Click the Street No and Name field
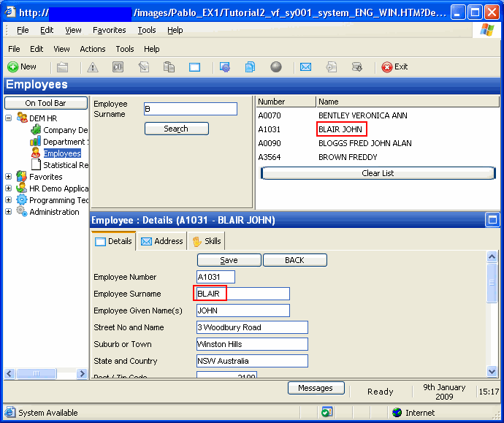The image size is (504, 423). [252, 327]
